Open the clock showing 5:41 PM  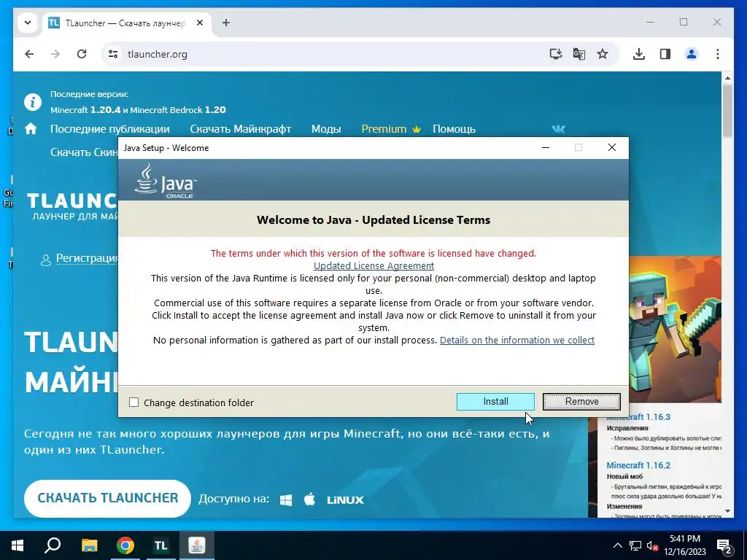coord(685,545)
